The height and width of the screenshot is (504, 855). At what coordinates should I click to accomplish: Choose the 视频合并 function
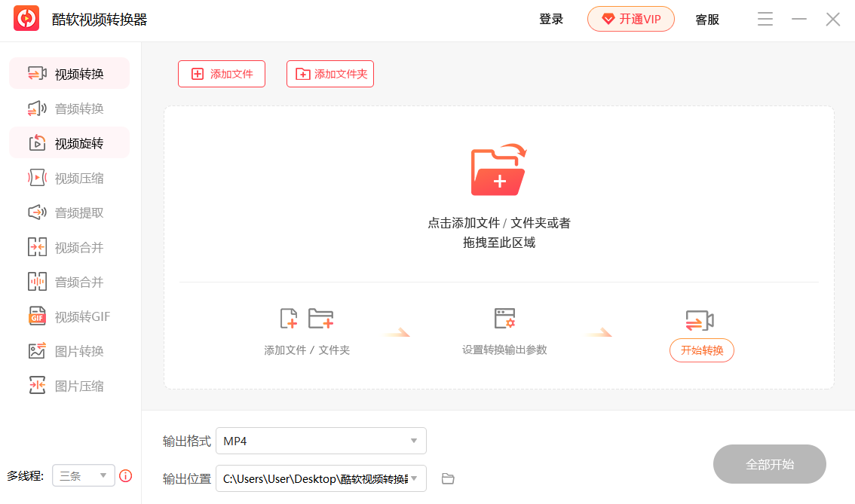click(x=69, y=246)
